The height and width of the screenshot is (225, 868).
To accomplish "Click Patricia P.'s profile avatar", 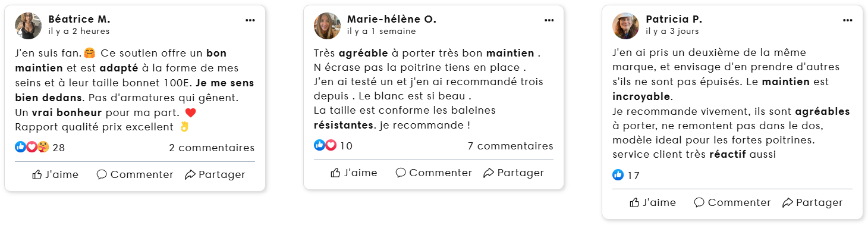I will click(x=626, y=26).
